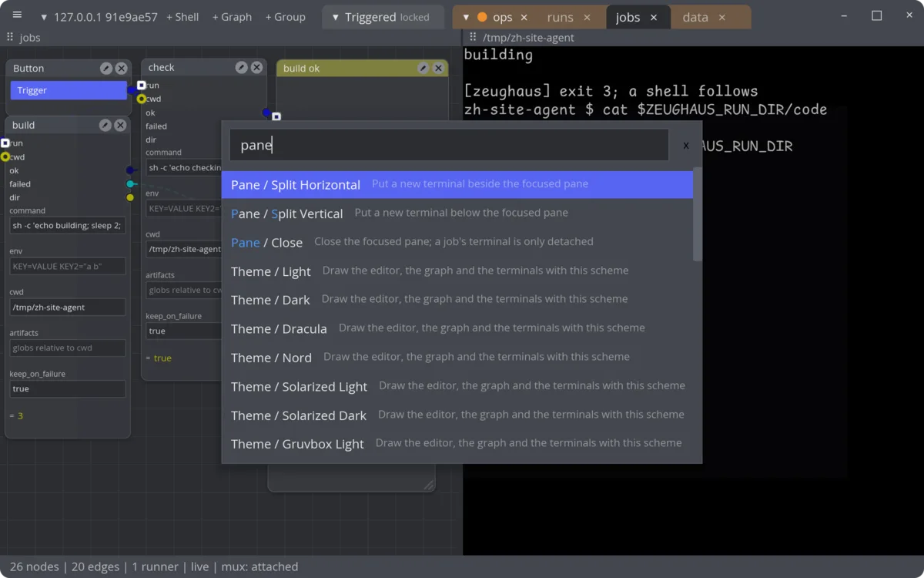Edit the build node cwd field

[x=68, y=307]
